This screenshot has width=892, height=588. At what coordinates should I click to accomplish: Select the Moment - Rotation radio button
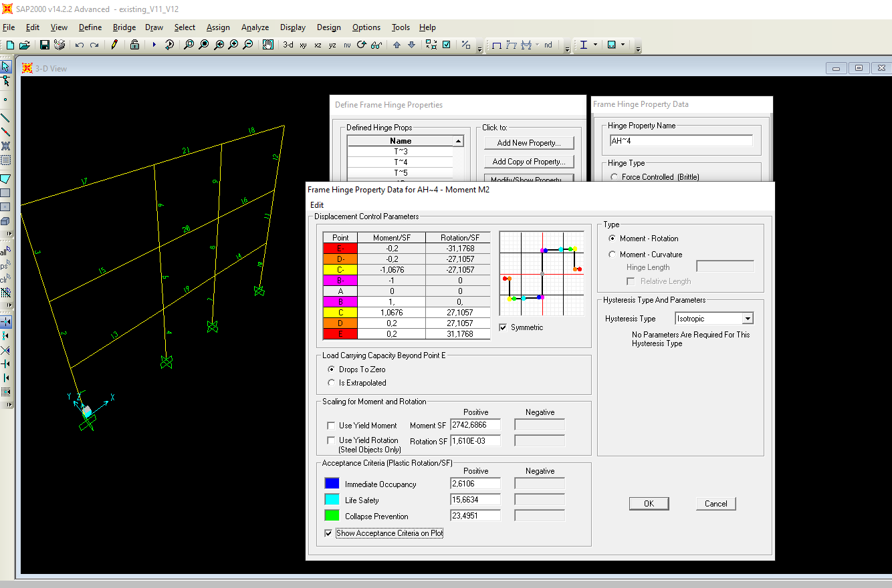click(x=612, y=239)
